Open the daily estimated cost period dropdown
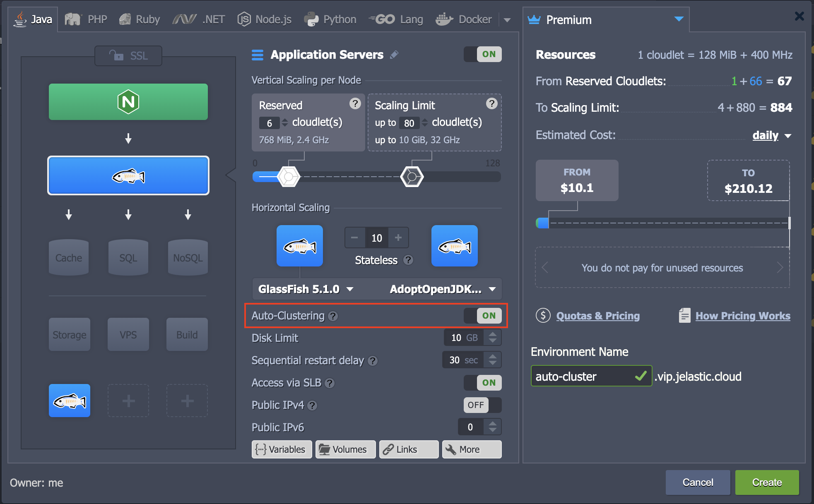The width and height of the screenshot is (814, 504). tap(772, 136)
